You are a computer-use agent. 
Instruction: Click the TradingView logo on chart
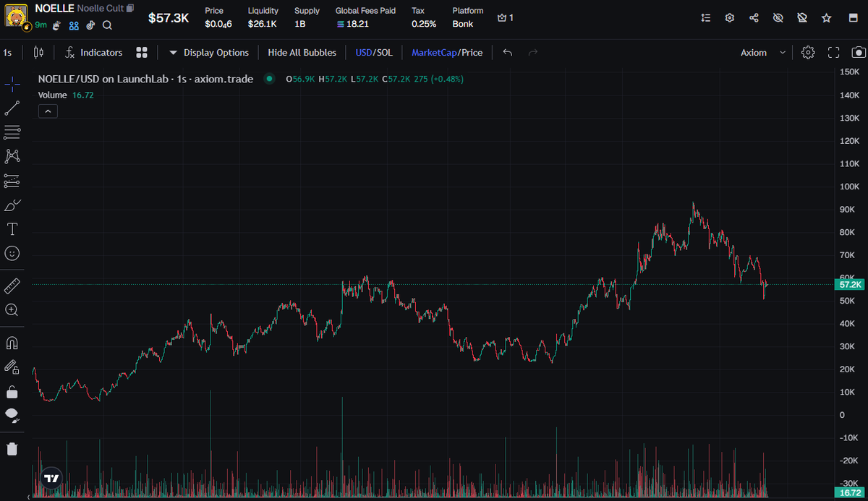pos(51,478)
